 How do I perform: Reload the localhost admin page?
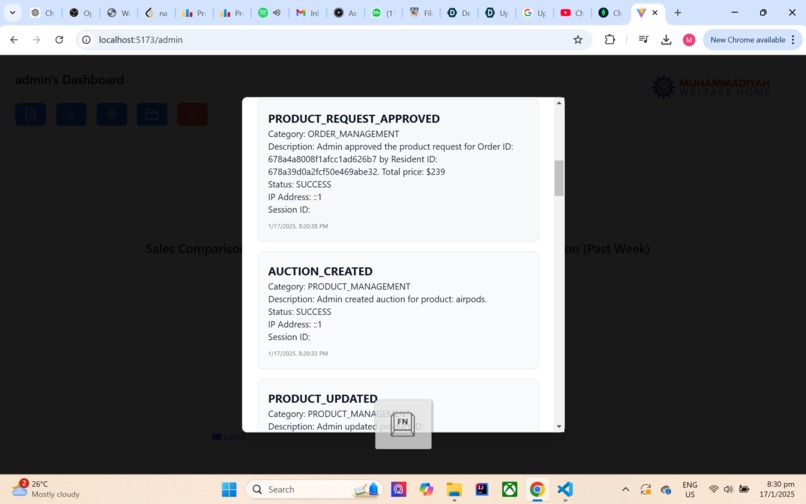click(59, 40)
